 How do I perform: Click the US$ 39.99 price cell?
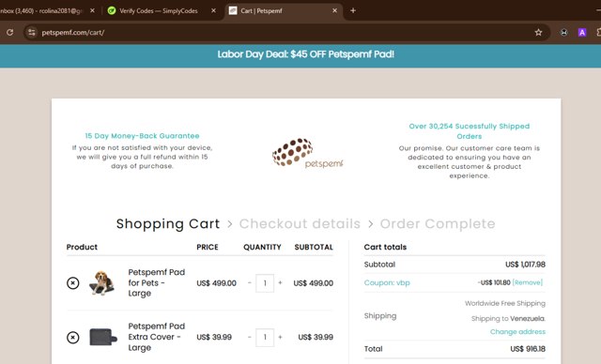point(214,337)
